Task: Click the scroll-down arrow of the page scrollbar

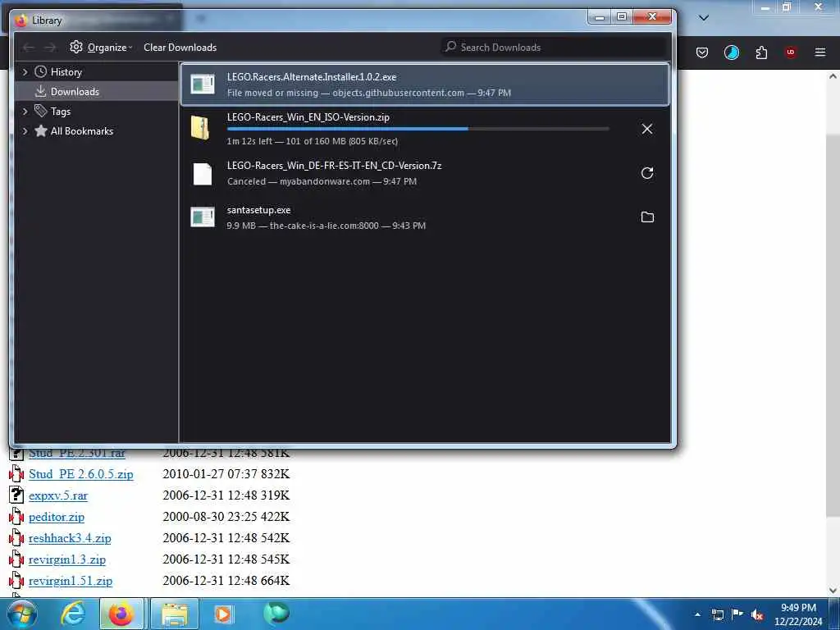Action: click(x=833, y=591)
